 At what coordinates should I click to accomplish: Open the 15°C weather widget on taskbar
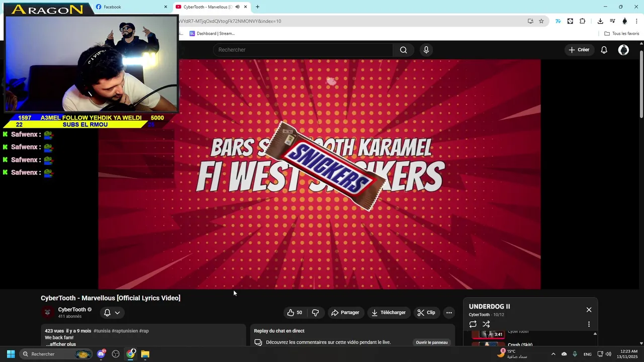click(x=512, y=354)
